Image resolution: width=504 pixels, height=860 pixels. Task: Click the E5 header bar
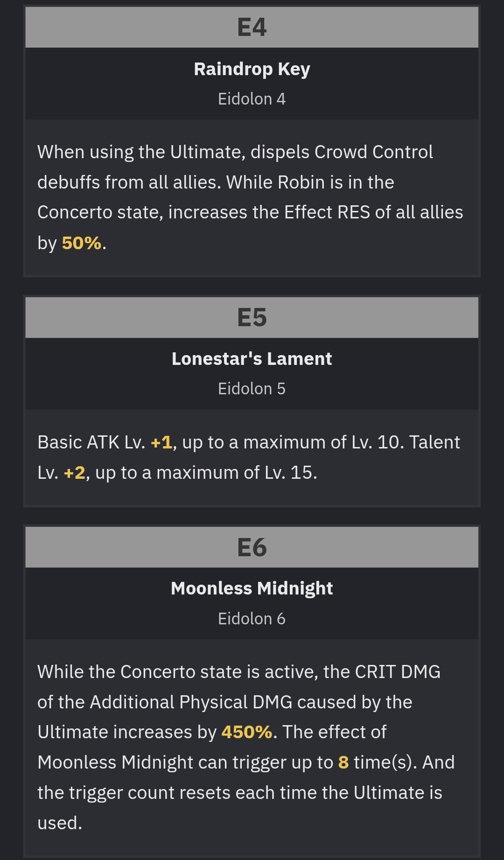coord(252,317)
